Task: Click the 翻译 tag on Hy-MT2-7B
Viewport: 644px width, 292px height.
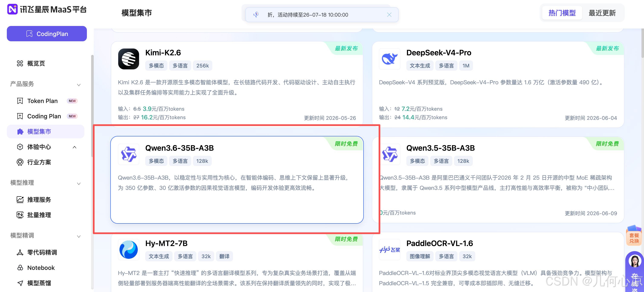Action: click(x=224, y=256)
